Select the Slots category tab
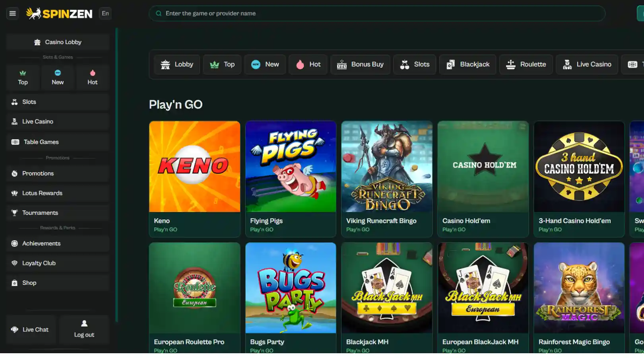644x358 pixels. (x=415, y=64)
